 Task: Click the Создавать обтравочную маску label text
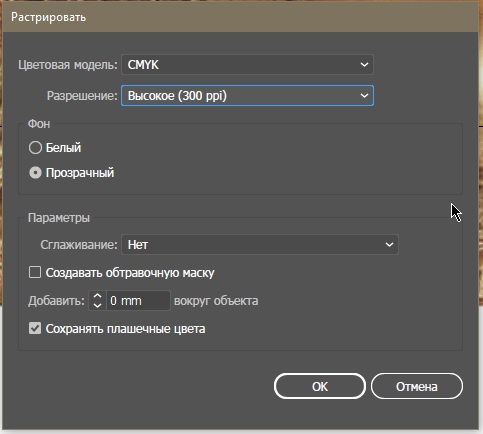(130, 273)
